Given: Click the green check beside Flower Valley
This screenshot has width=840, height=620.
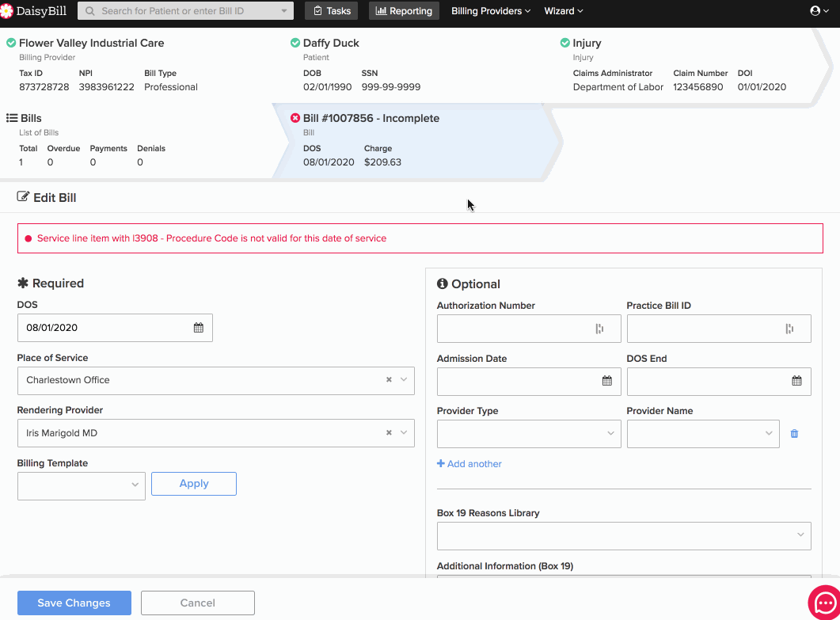Looking at the screenshot, I should coord(11,43).
